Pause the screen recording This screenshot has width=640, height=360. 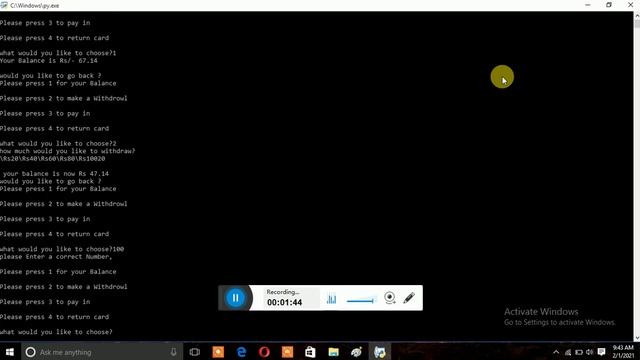[x=235, y=298]
